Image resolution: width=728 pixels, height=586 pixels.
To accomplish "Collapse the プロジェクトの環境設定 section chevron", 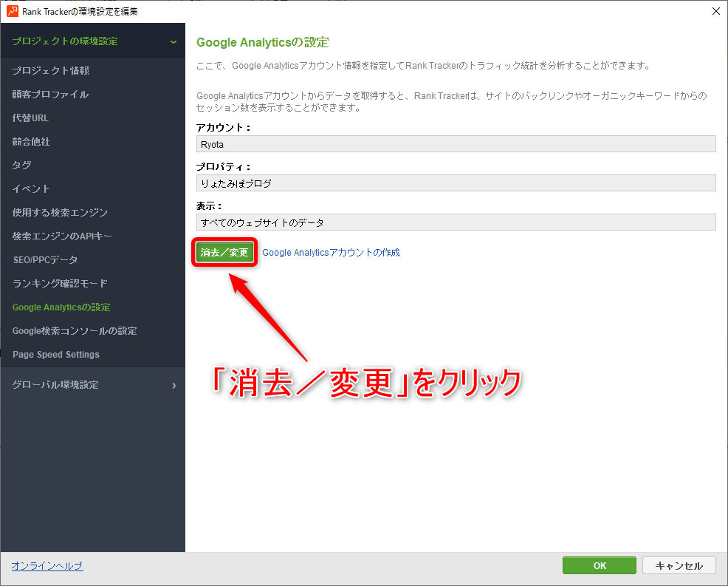I will 174,42.
